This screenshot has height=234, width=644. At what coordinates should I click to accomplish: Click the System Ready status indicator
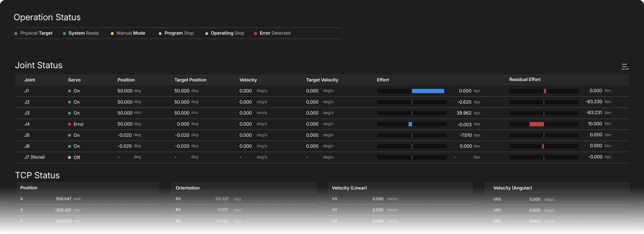pos(81,33)
